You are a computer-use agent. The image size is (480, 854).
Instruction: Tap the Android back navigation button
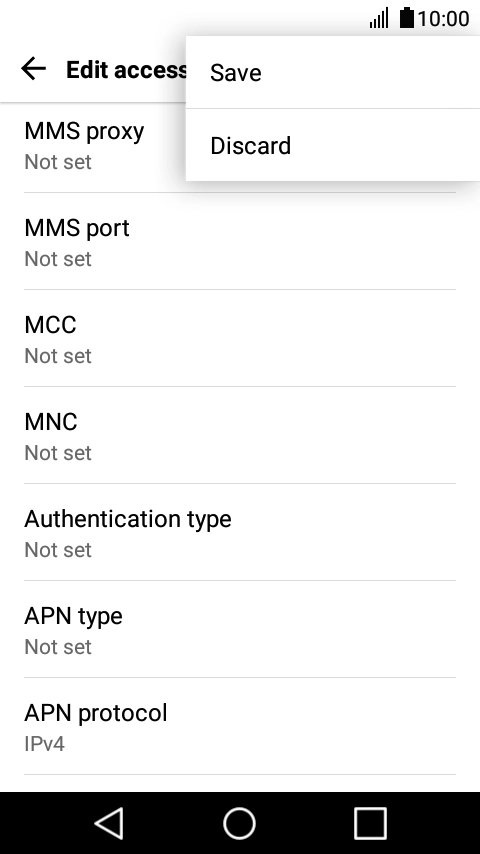pos(110,823)
